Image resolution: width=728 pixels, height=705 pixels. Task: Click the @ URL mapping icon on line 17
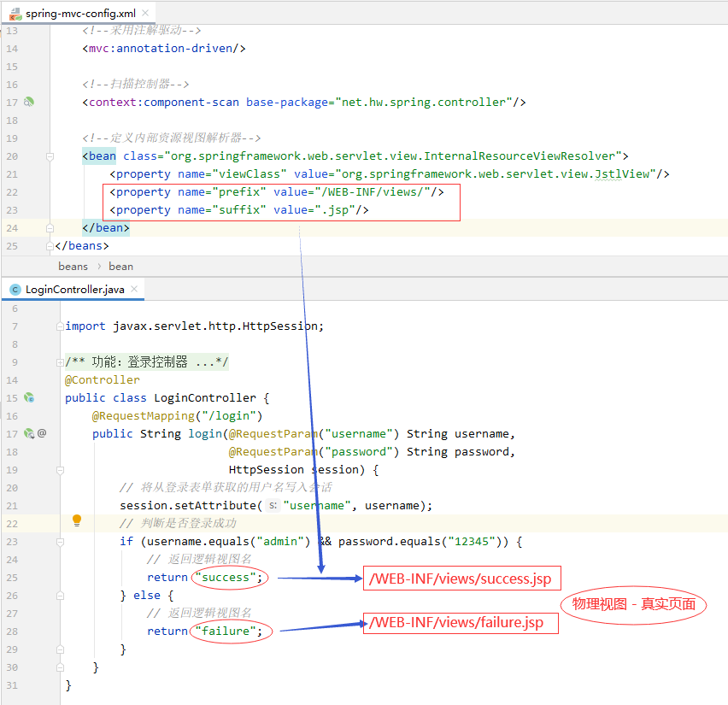(x=42, y=433)
